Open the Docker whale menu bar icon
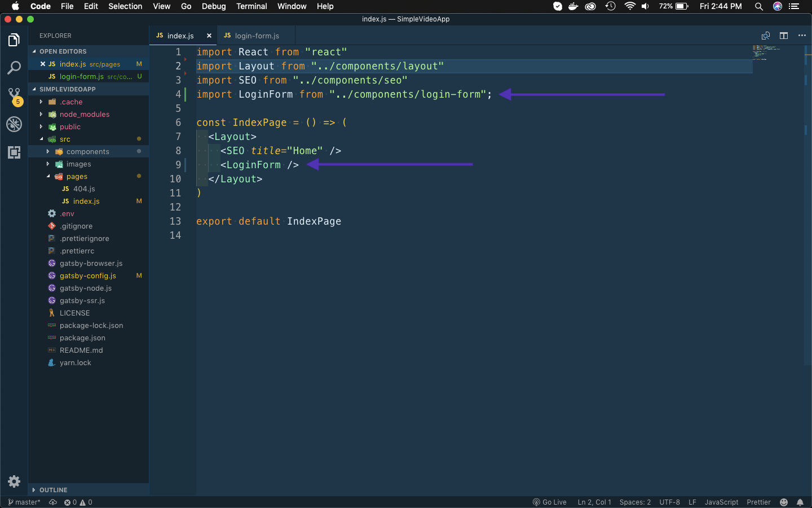Viewport: 812px width, 508px height. click(573, 6)
